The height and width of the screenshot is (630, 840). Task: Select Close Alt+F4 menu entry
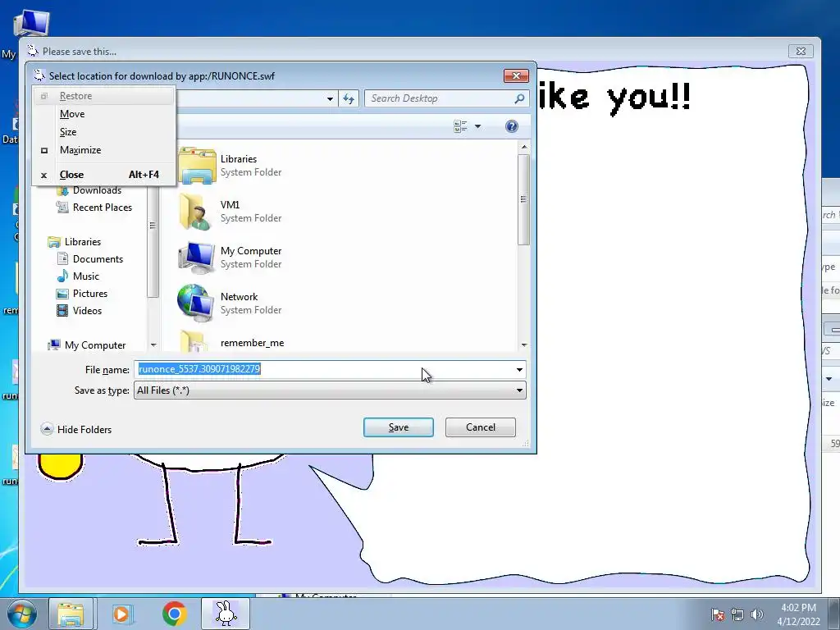103,175
